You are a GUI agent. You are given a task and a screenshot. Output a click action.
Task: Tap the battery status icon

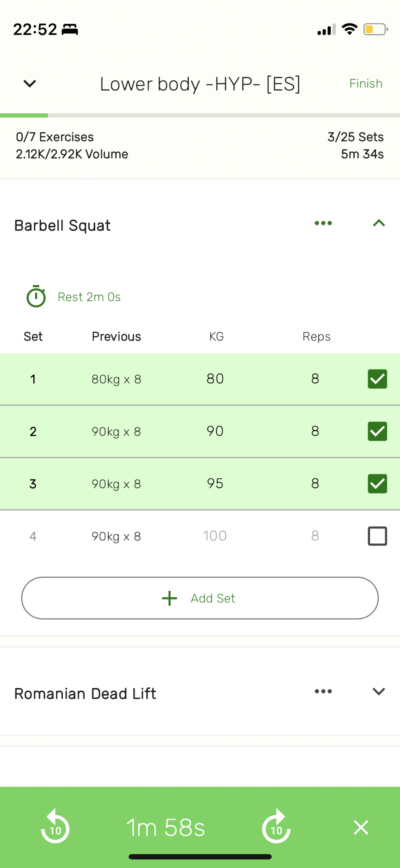[x=376, y=29]
